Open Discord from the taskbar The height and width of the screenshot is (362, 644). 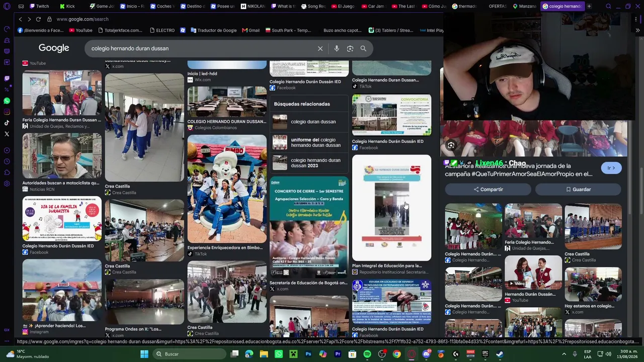click(x=427, y=354)
